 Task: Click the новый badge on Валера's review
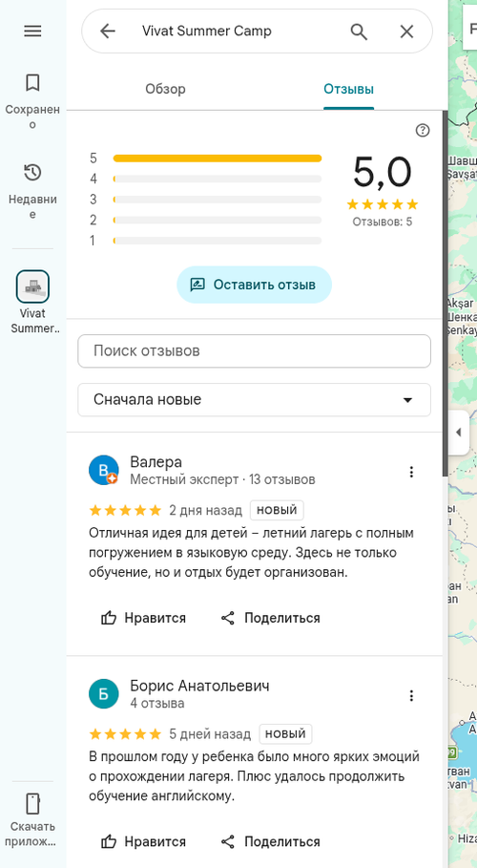point(277,510)
